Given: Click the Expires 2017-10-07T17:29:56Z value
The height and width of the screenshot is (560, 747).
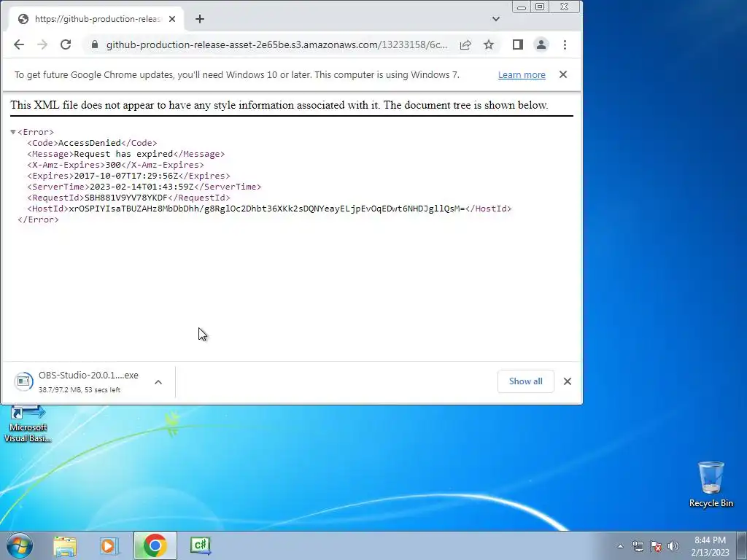Looking at the screenshot, I should [126, 176].
